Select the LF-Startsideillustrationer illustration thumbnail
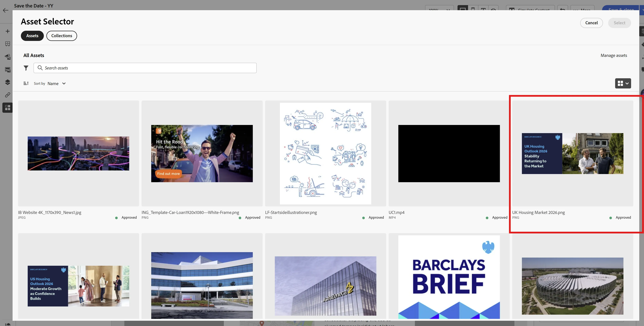This screenshot has width=644, height=326. (x=326, y=153)
